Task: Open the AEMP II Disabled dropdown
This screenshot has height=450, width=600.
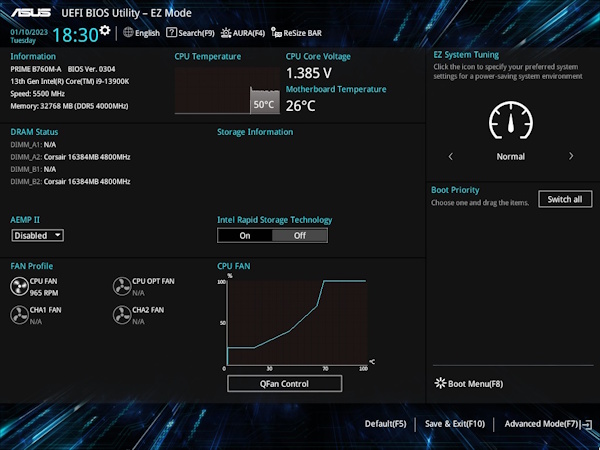Action: 38,235
